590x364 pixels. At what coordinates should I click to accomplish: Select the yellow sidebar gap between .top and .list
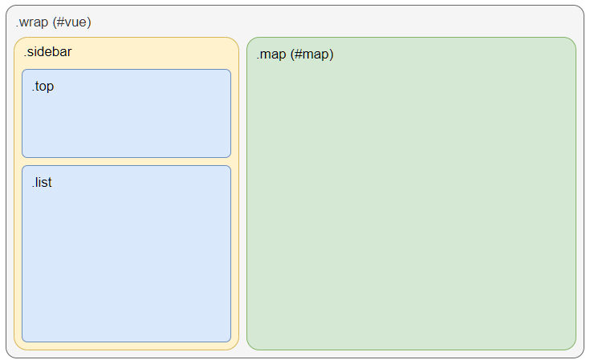click(126, 161)
